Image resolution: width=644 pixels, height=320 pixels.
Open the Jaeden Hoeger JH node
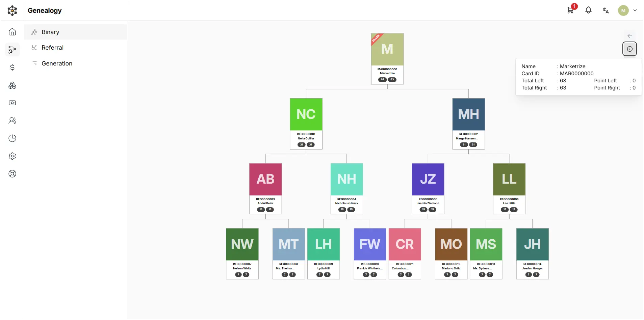click(x=532, y=254)
